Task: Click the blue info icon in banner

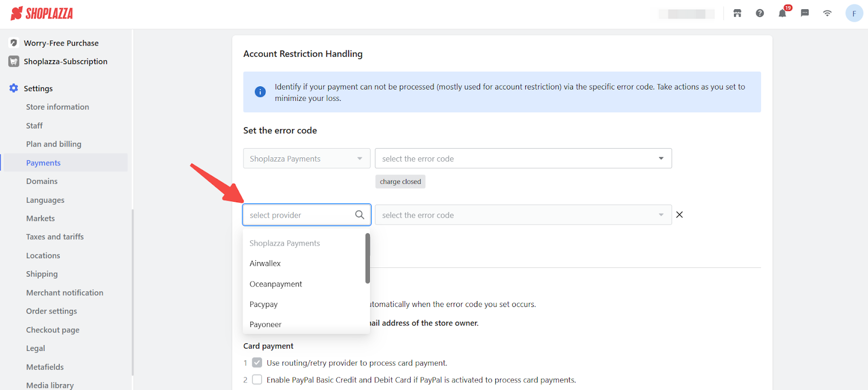Action: (x=260, y=92)
